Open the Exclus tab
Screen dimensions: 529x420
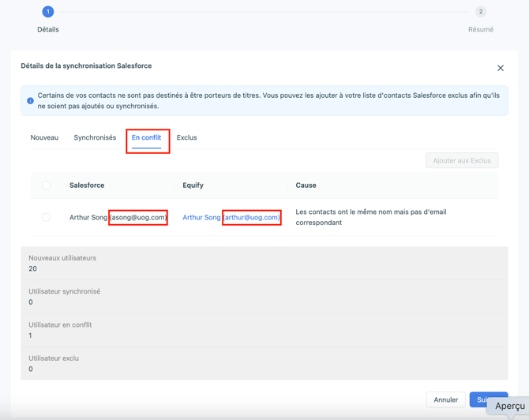click(186, 137)
